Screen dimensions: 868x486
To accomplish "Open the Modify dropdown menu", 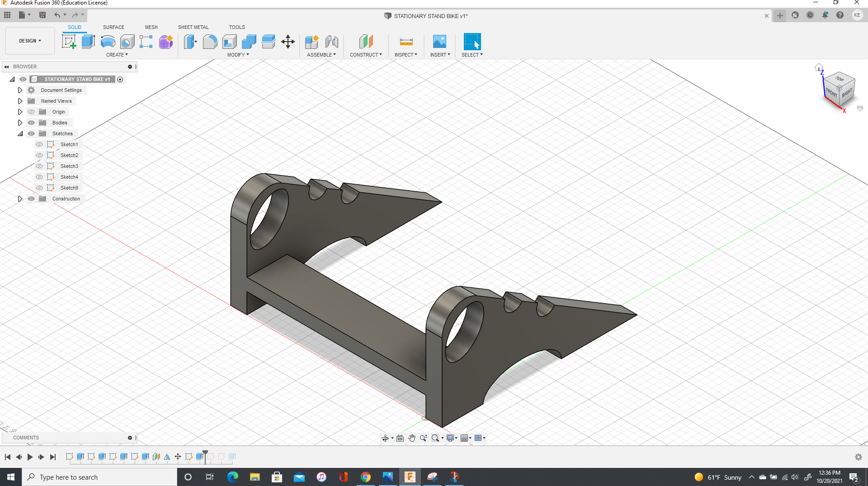I will (238, 54).
